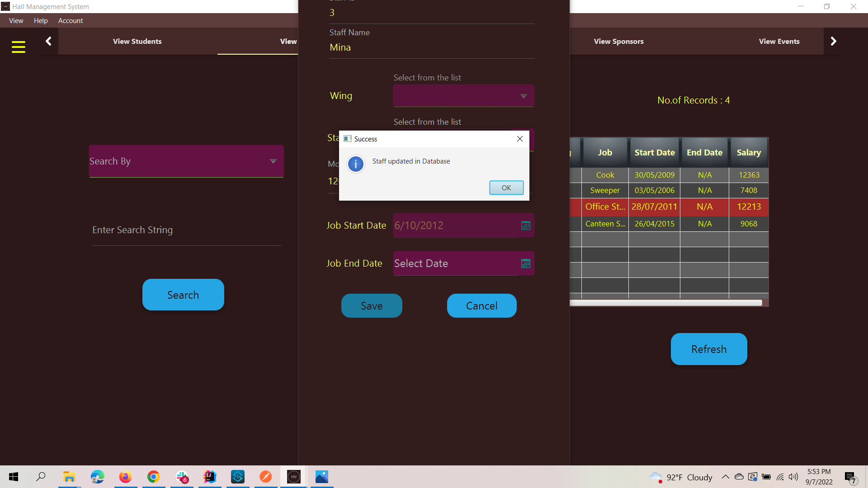The image size is (868, 488).
Task: Switch to the View Students tab
Action: pos(137,41)
